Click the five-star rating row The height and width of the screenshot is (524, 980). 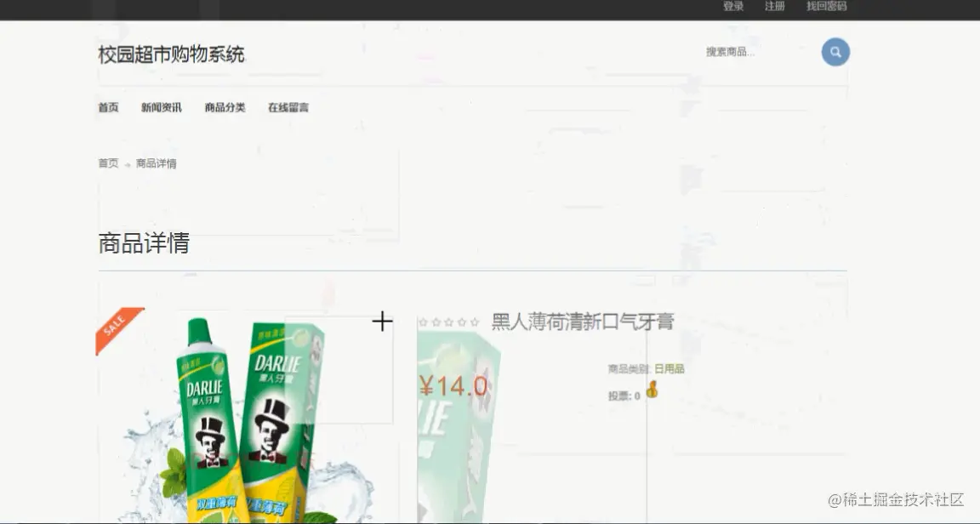449,322
